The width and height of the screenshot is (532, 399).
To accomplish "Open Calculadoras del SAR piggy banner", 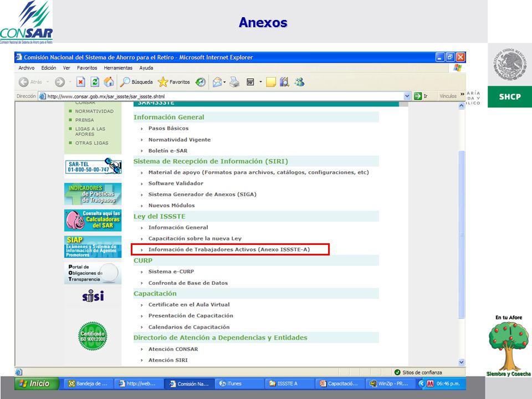I will pyautogui.click(x=93, y=220).
